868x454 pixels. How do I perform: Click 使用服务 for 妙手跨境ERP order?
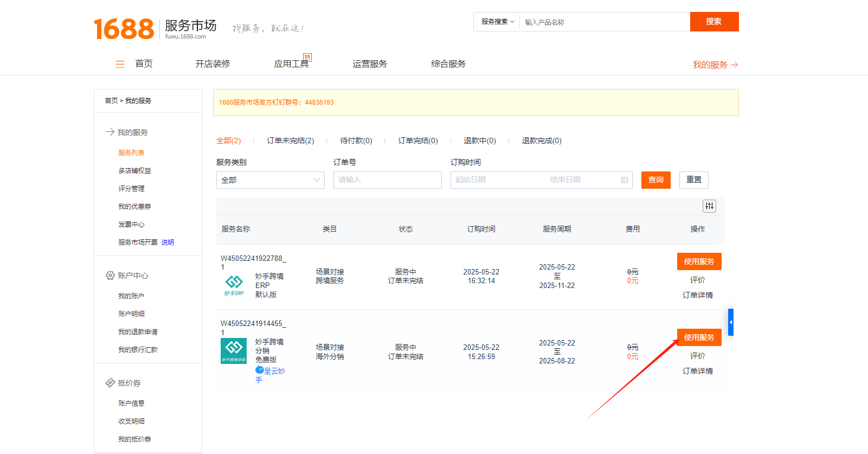pyautogui.click(x=699, y=261)
